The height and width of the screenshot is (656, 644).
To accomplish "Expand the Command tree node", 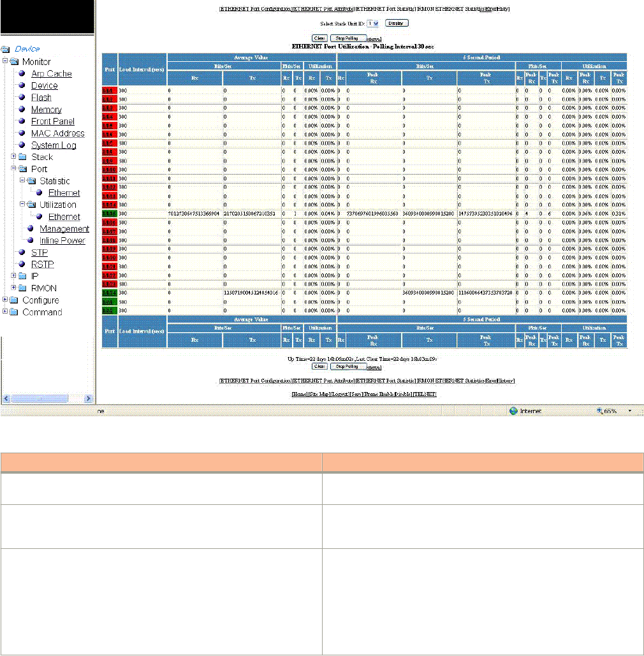I will coord(5,312).
